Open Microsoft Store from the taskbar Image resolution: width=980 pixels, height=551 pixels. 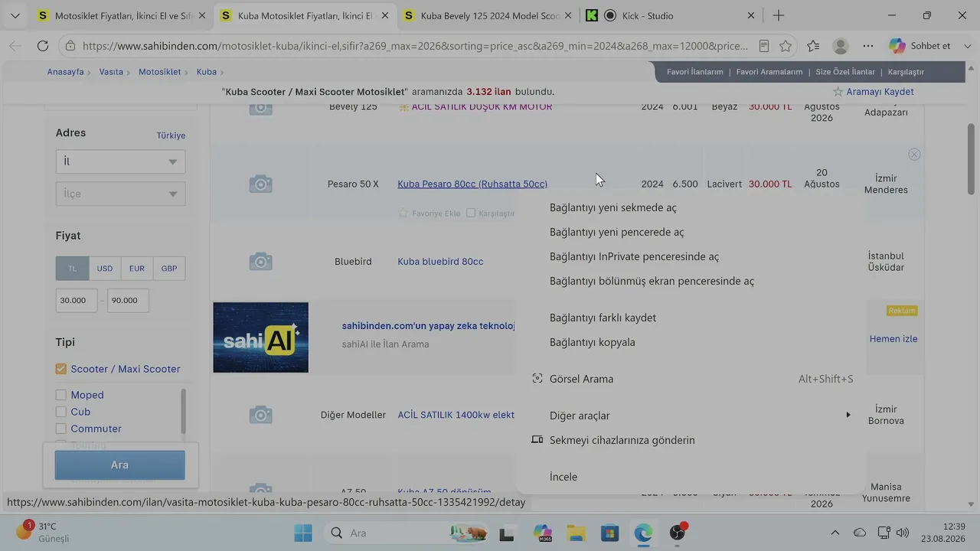point(609,533)
